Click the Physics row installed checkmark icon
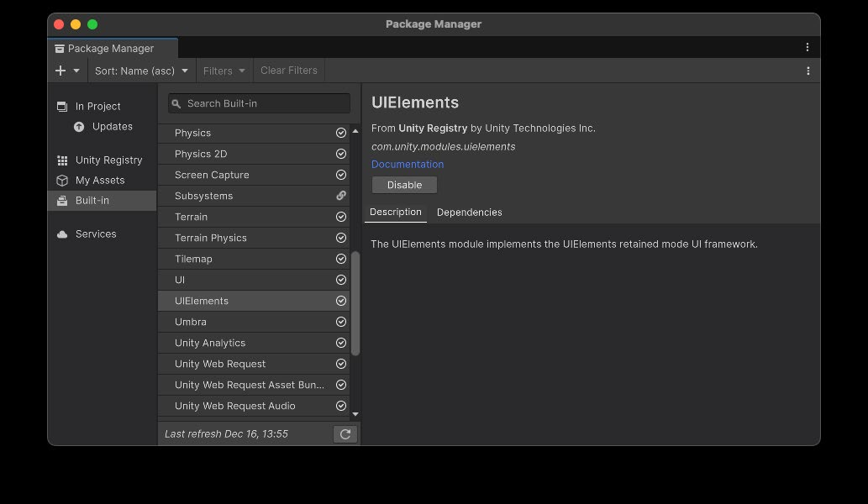 [x=341, y=134]
